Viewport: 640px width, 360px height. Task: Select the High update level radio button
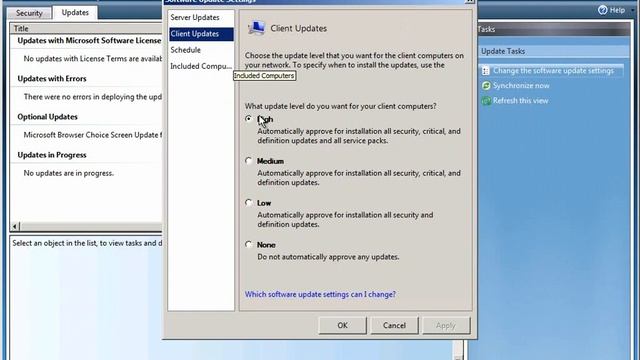click(x=249, y=119)
